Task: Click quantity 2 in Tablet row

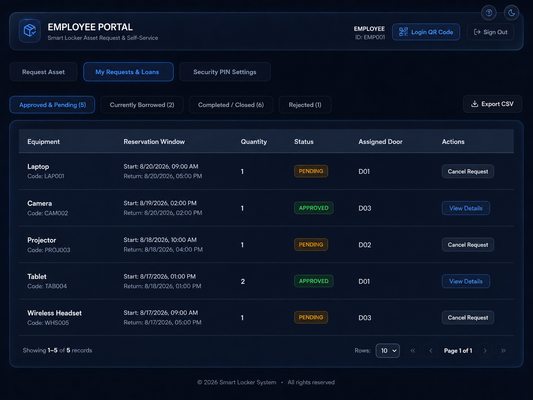Action: click(243, 281)
